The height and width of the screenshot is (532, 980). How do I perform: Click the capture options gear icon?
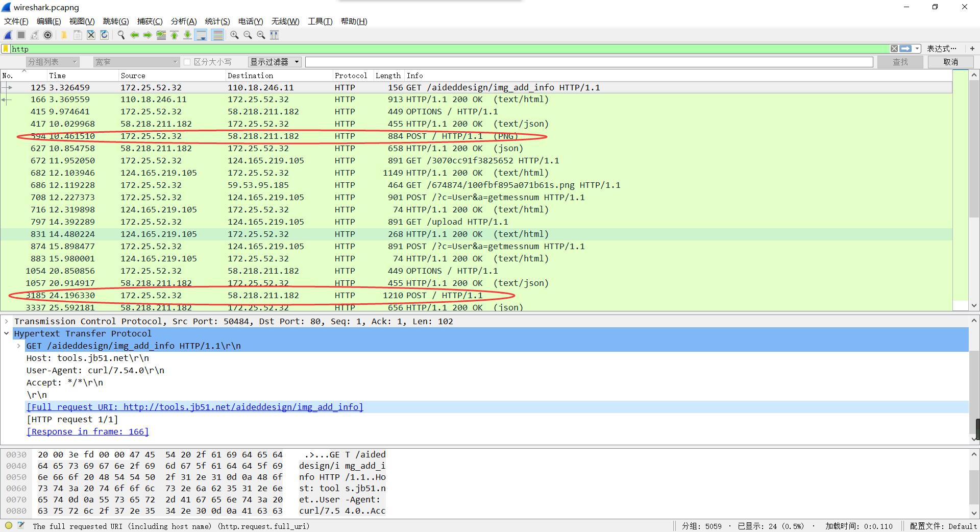point(47,35)
